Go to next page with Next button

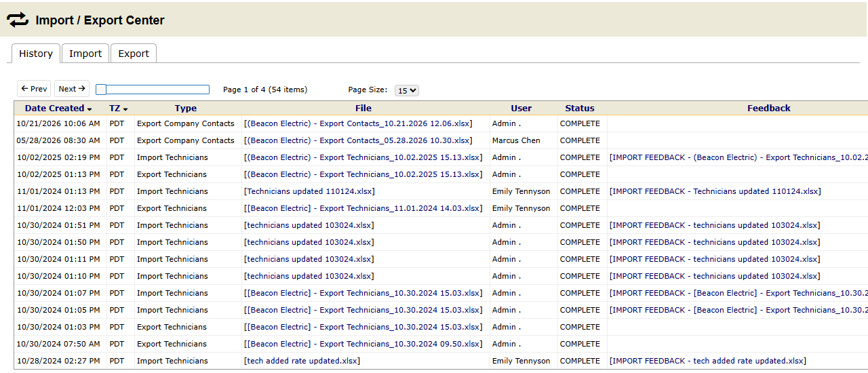point(71,89)
